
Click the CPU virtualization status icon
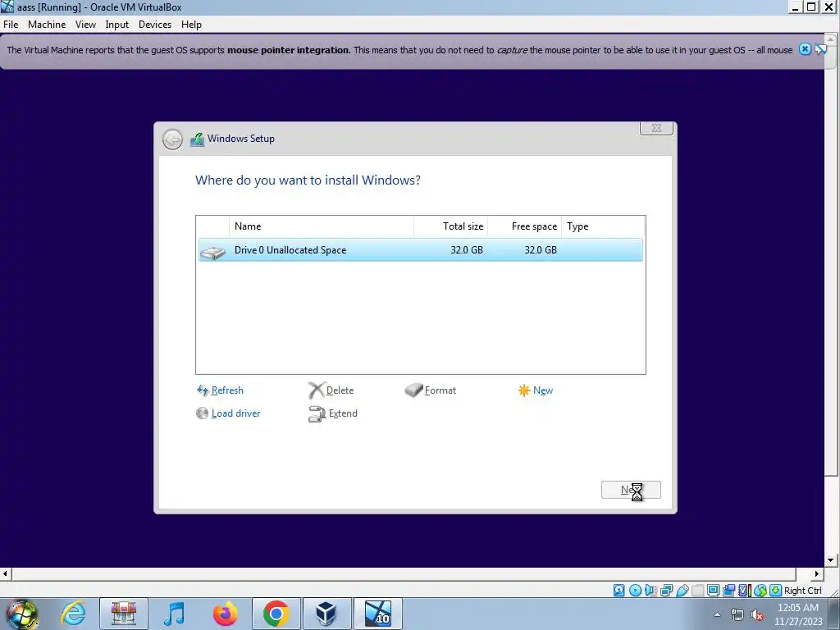click(745, 591)
